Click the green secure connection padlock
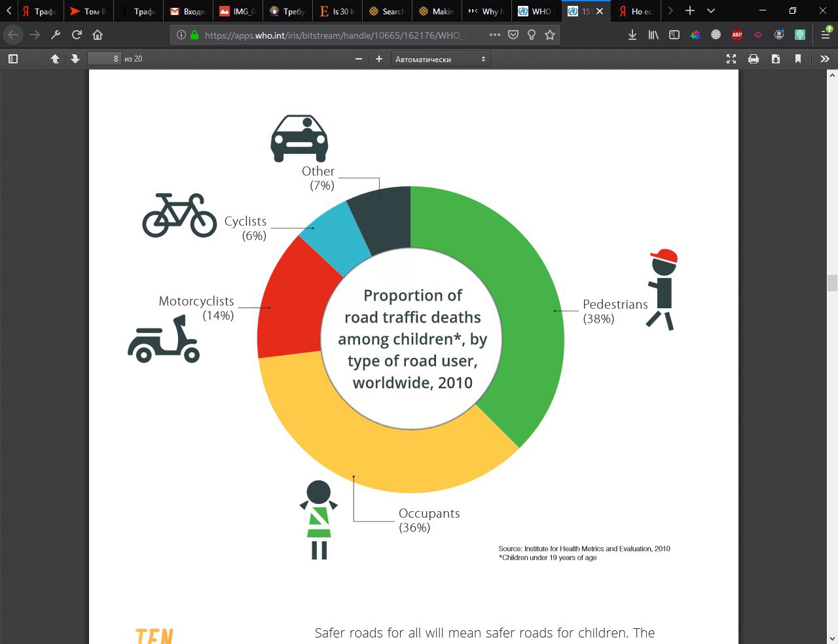838x644 pixels. [x=194, y=35]
